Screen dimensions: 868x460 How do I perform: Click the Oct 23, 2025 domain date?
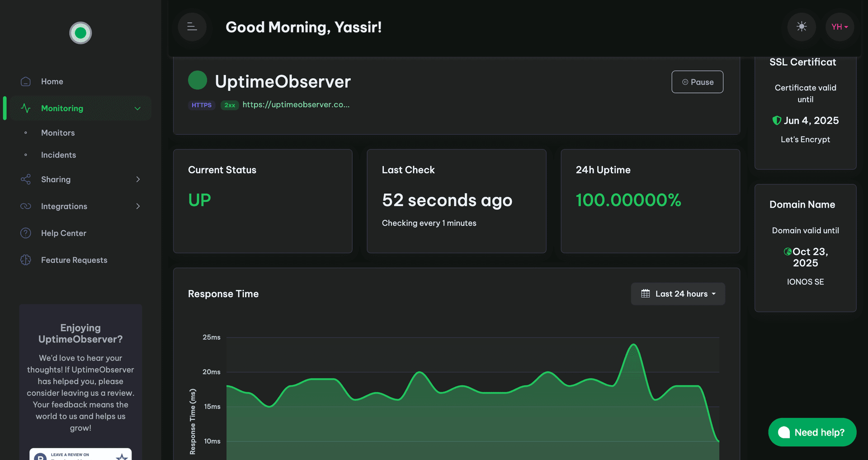tap(810, 257)
